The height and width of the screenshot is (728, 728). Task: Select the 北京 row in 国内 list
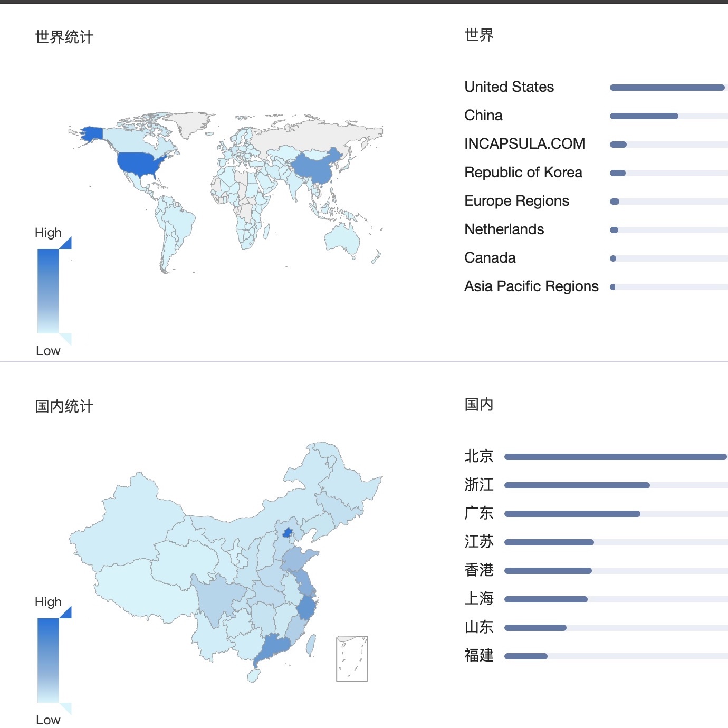pyautogui.click(x=596, y=456)
